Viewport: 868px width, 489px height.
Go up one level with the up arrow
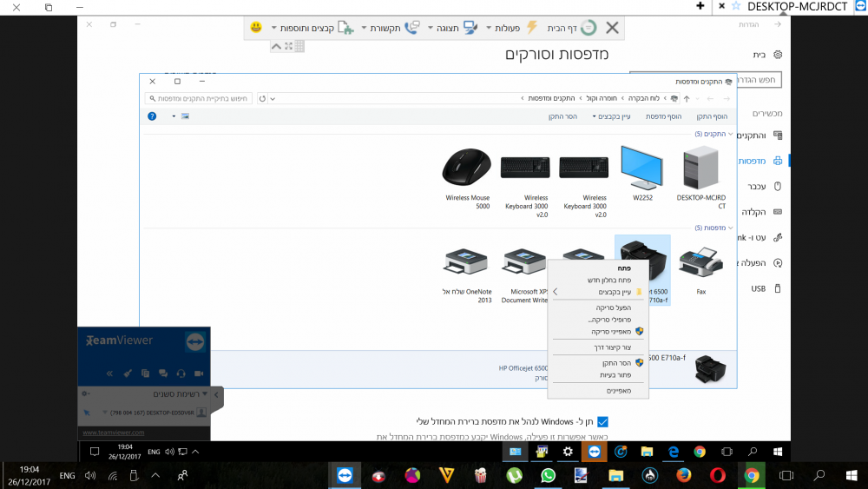click(687, 98)
